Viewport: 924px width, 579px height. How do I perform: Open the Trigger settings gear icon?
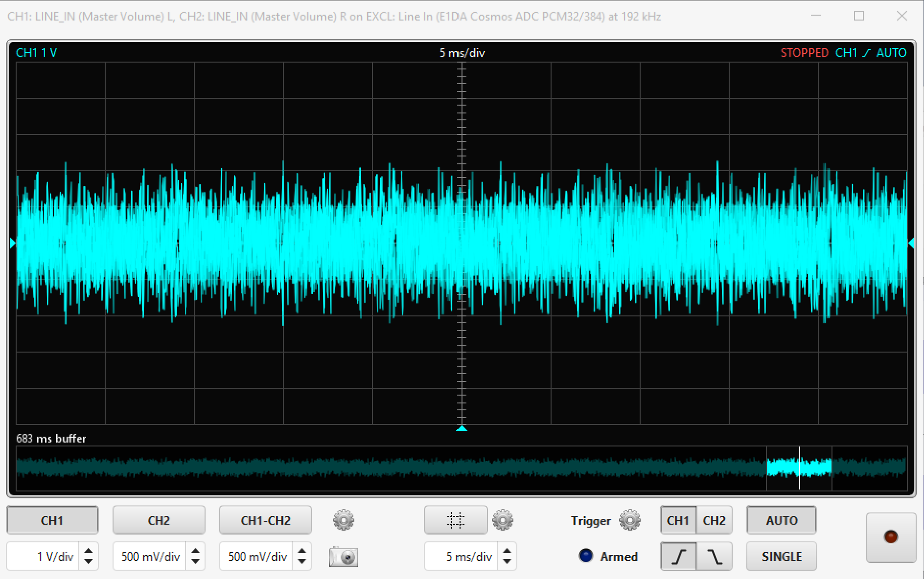pyautogui.click(x=630, y=520)
